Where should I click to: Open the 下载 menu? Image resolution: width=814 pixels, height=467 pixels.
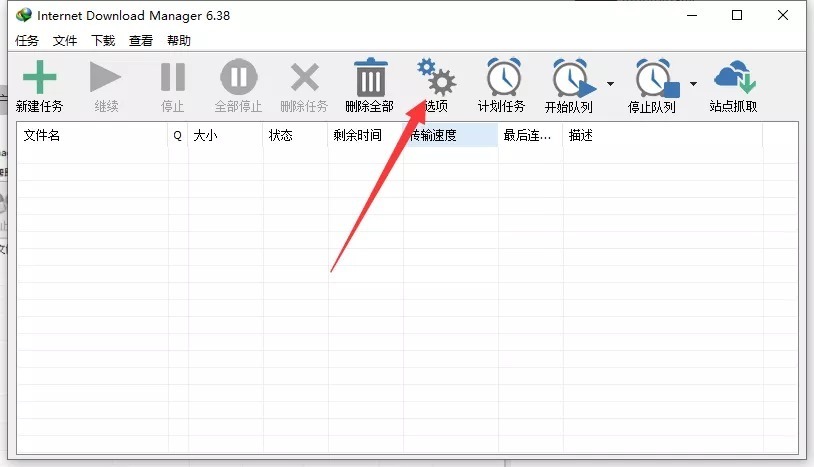[103, 40]
